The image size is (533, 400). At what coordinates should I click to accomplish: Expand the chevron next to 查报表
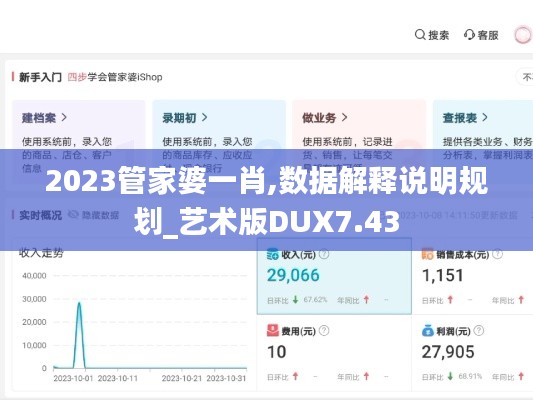coord(485,118)
